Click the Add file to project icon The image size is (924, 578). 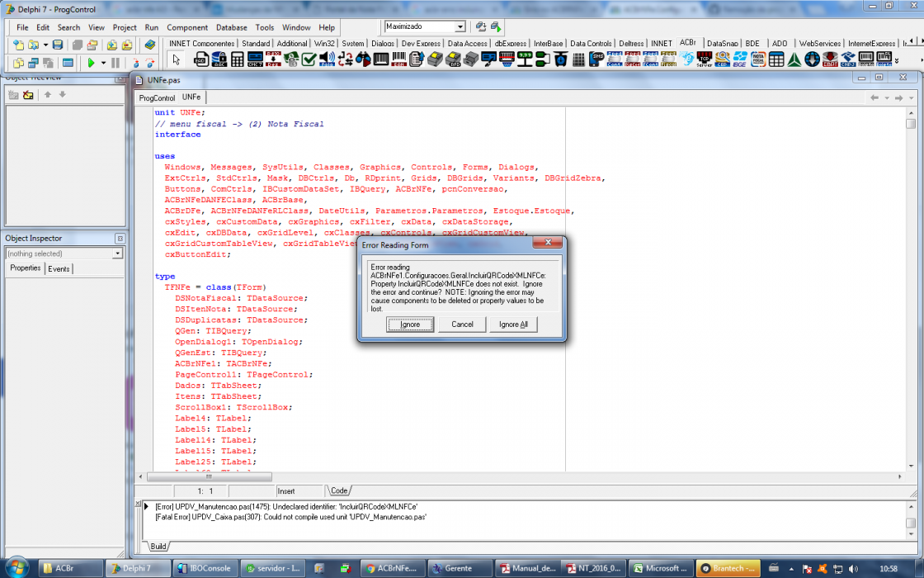click(x=112, y=45)
